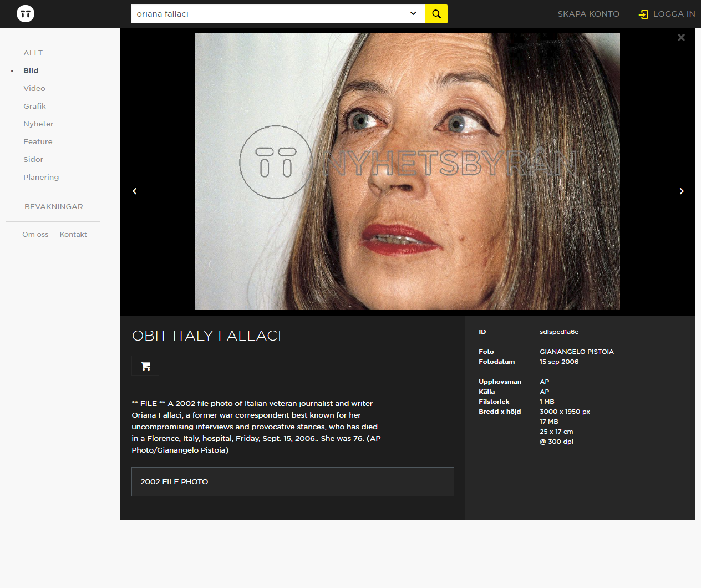
Task: Select the Allt filter in sidebar
Action: point(33,53)
